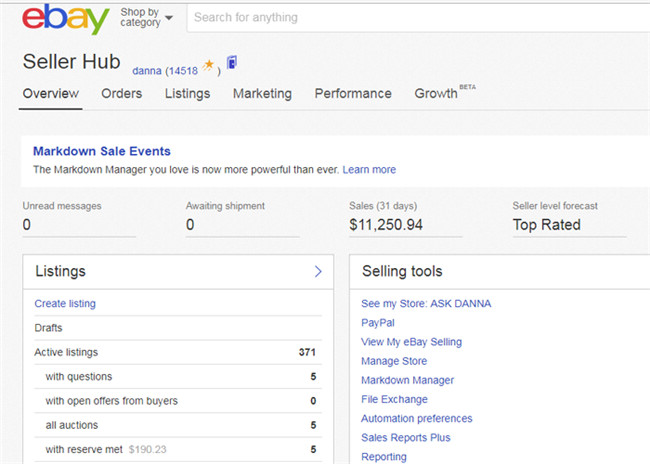Open the Drafts row
This screenshot has width=650, height=464.
178,328
